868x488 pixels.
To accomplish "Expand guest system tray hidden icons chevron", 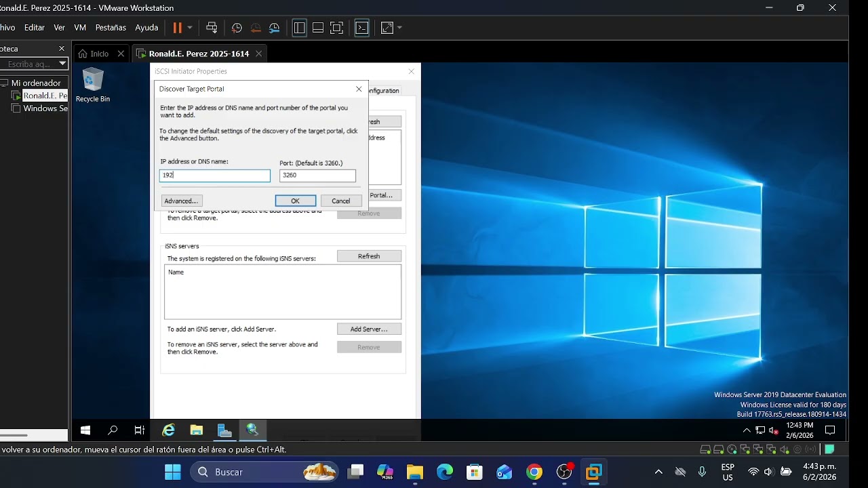I will pyautogui.click(x=747, y=430).
